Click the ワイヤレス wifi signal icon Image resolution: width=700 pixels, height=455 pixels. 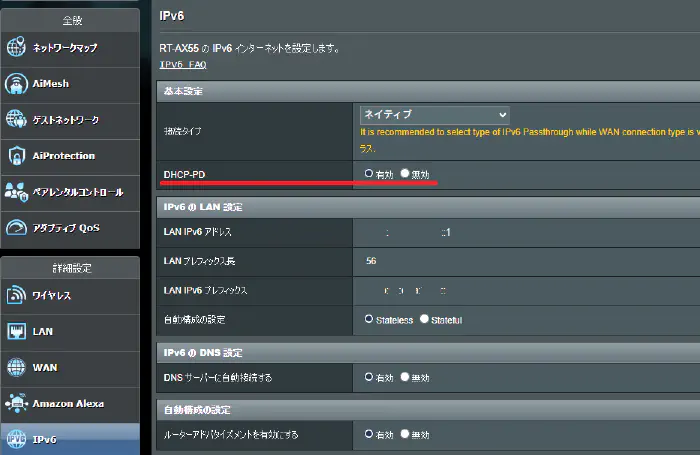point(17,296)
